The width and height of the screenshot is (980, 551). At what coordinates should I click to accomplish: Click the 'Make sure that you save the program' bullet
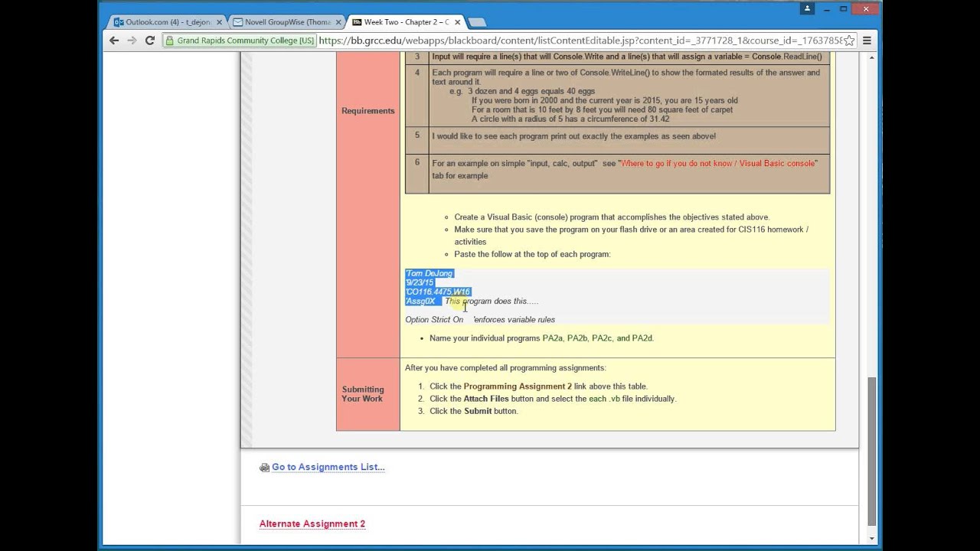631,236
